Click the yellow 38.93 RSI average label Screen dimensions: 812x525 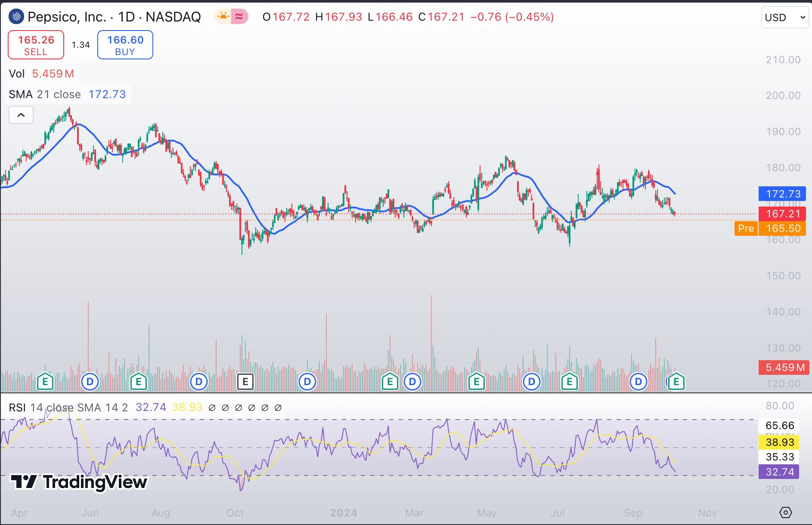[x=779, y=442]
